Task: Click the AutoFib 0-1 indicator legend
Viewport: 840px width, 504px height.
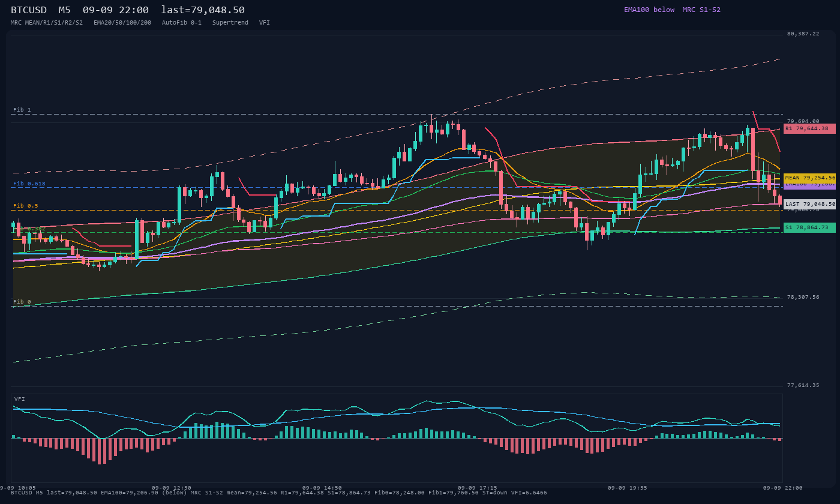Action: click(182, 23)
